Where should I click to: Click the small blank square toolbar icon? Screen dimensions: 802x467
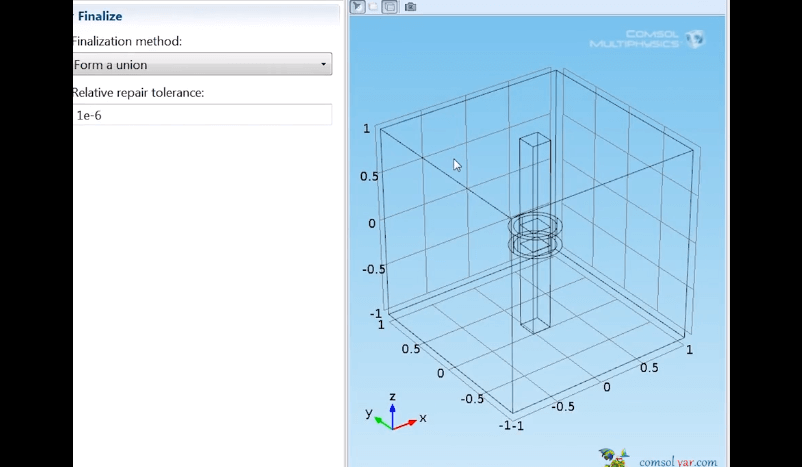pyautogui.click(x=374, y=7)
